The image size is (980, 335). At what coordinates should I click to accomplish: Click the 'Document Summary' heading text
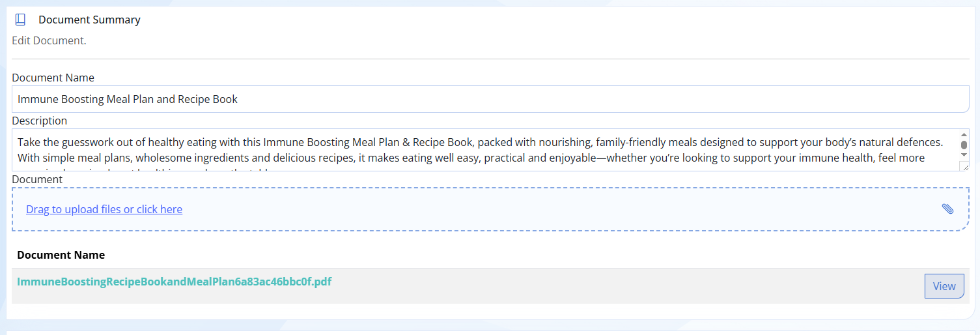click(89, 20)
